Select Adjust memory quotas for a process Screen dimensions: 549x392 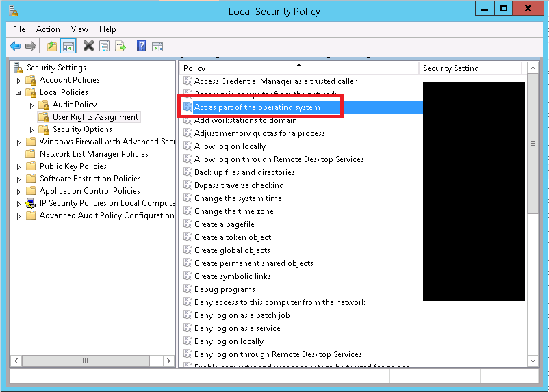(259, 133)
